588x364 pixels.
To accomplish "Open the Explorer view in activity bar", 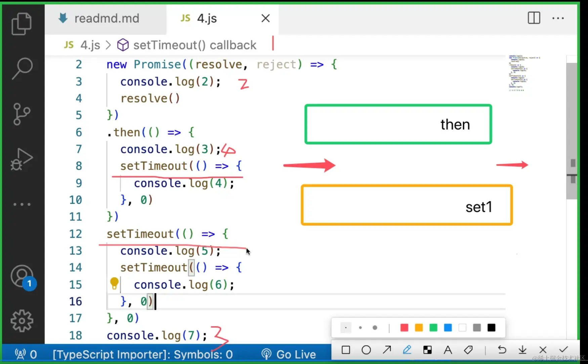I will point(22,24).
